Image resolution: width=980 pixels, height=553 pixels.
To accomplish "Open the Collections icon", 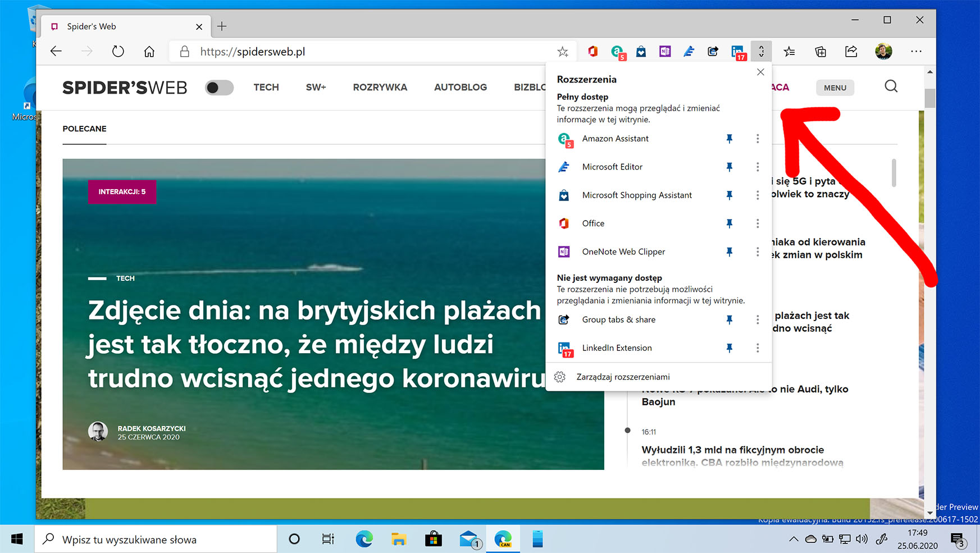I will 821,52.
